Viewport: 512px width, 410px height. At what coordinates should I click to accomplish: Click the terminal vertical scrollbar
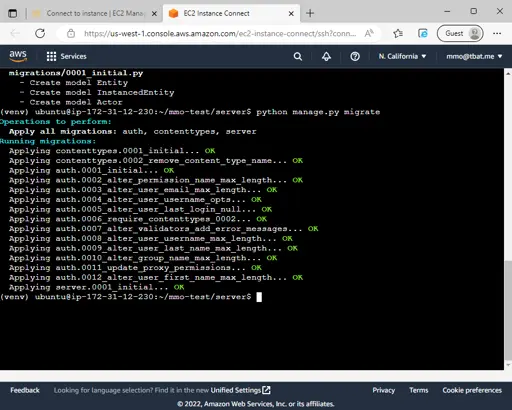click(x=508, y=219)
